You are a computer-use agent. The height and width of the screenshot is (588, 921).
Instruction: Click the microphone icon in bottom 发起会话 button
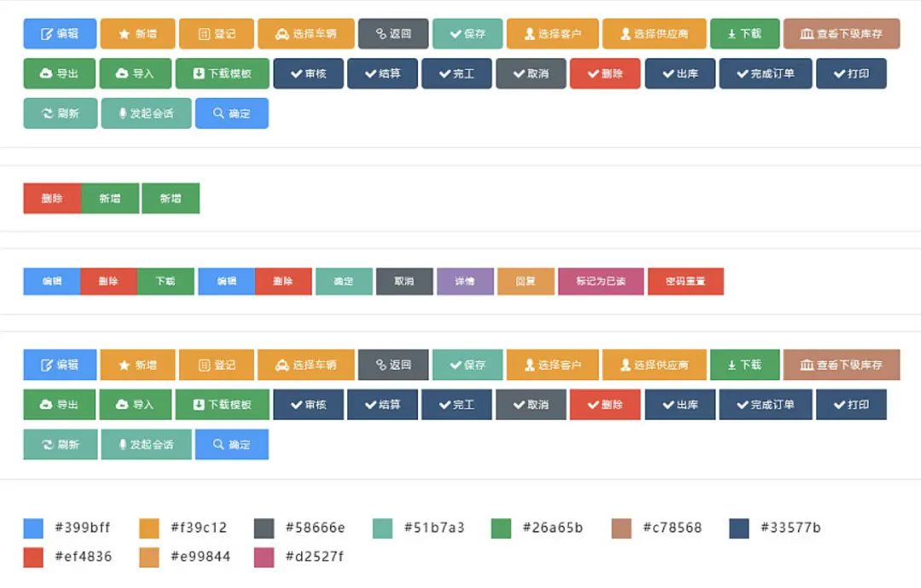(123, 445)
